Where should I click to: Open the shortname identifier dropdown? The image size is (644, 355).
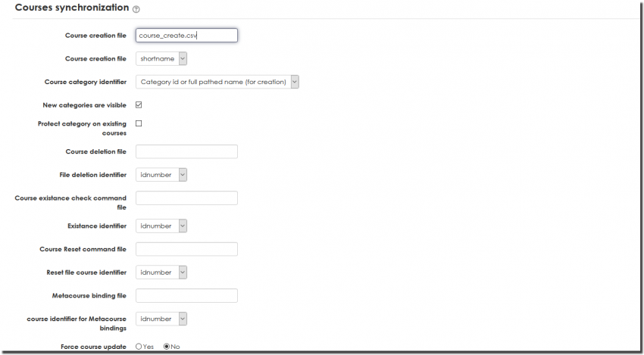coord(161,58)
